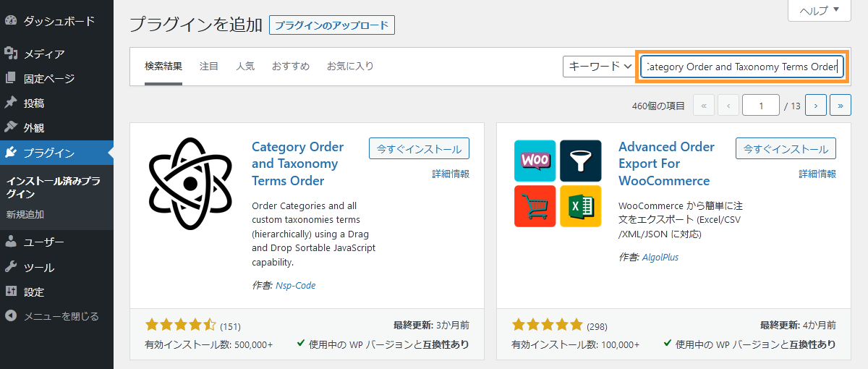The height and width of the screenshot is (369, 868).
Task: Click the Tools (ツール) wrench icon
Action: tap(11, 267)
